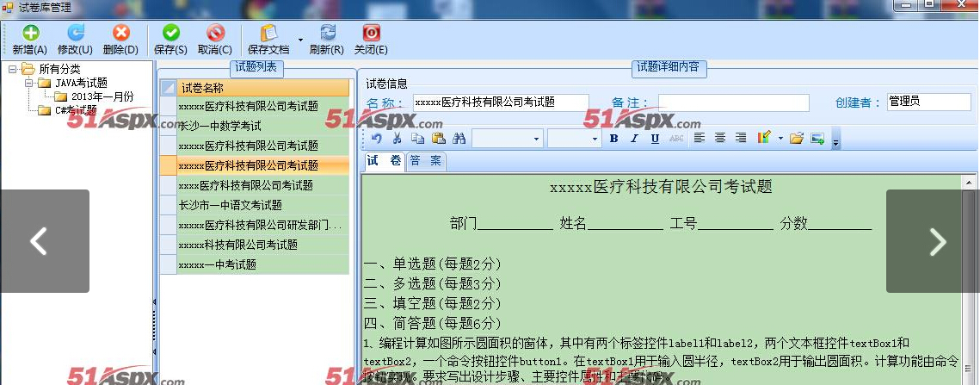Click the 取消(C) cancel button
The height and width of the screenshot is (385, 980).
[215, 40]
